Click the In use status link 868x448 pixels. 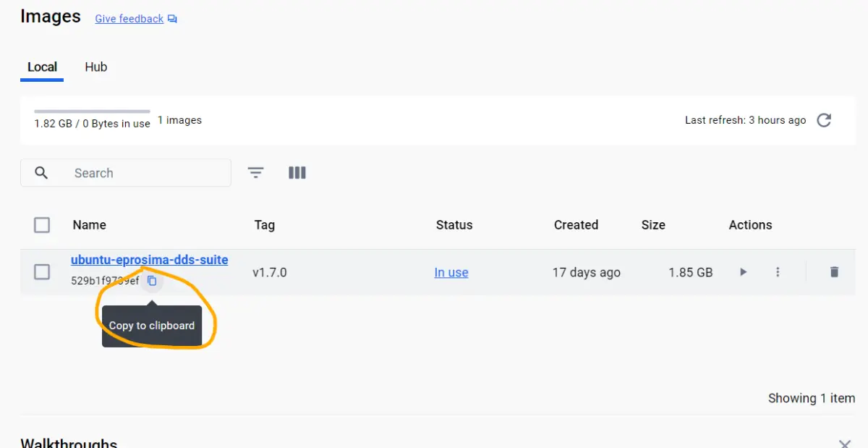click(451, 272)
